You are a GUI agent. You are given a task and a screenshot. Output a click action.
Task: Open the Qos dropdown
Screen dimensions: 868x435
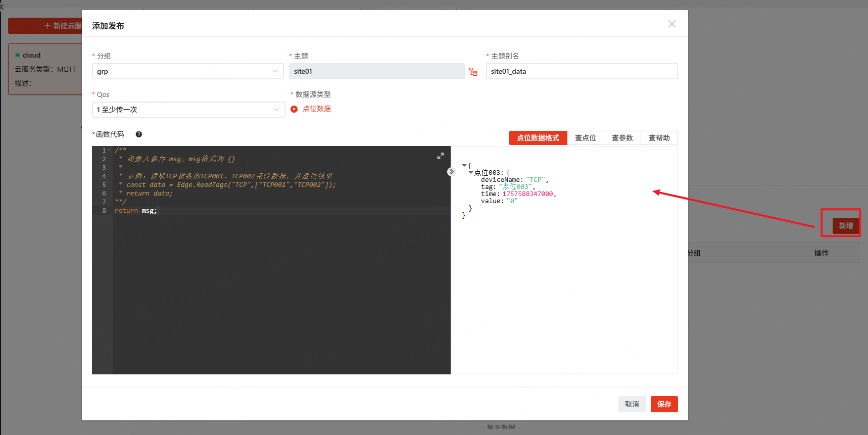click(188, 110)
